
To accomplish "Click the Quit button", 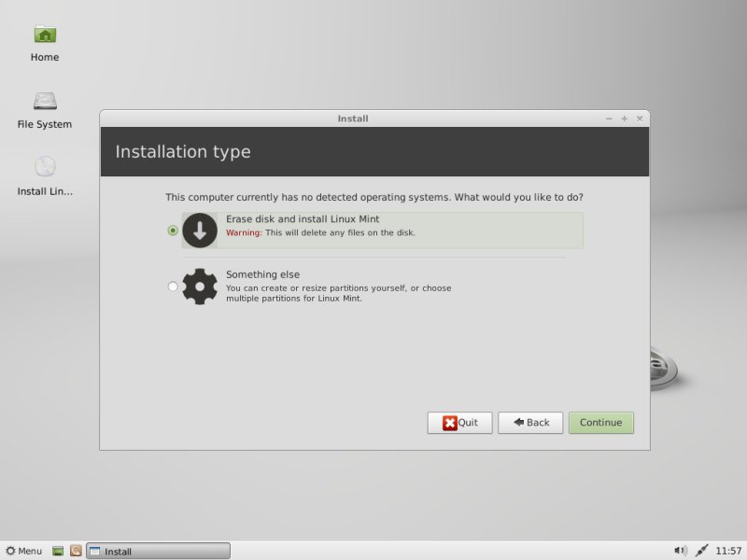I will click(459, 423).
